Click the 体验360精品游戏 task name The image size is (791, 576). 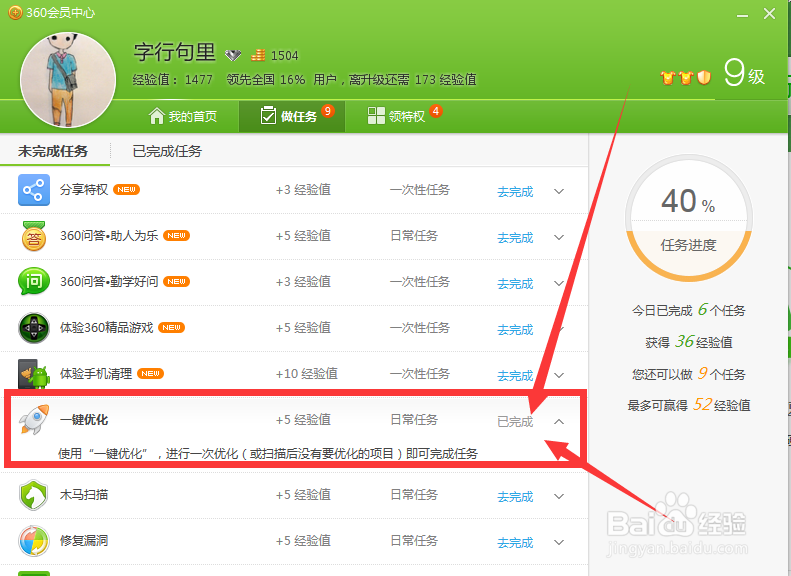(106, 328)
